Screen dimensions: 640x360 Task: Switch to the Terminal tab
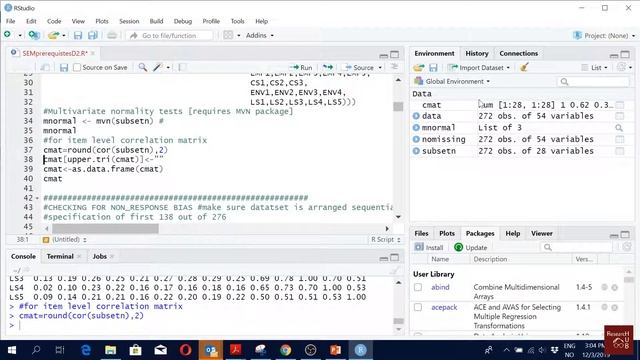pos(60,256)
